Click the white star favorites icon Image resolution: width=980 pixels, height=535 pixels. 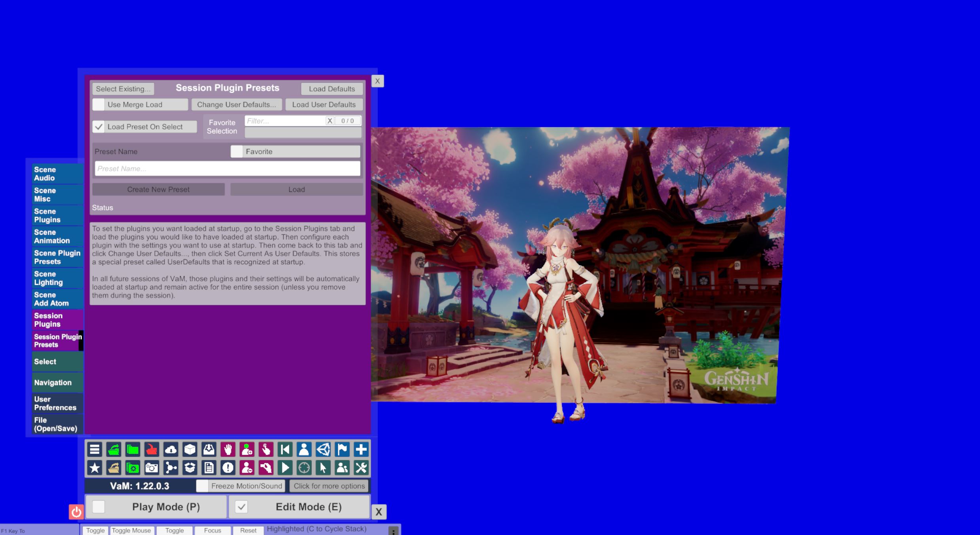click(x=95, y=468)
